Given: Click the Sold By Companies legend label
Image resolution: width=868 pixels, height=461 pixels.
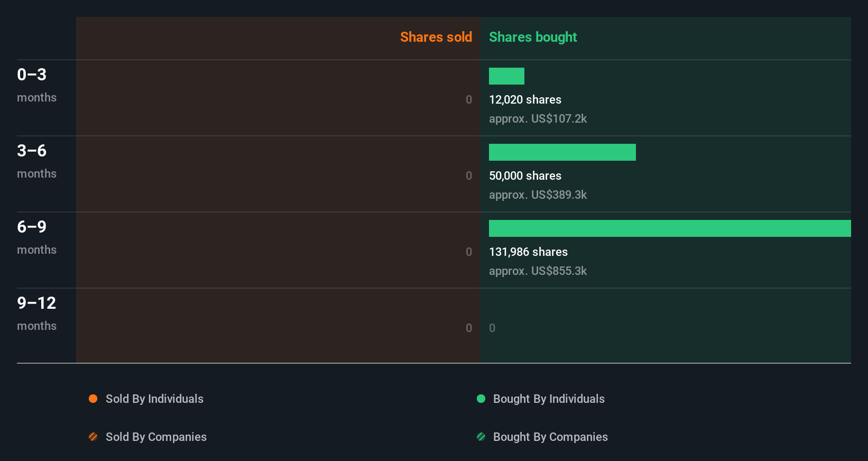Looking at the screenshot, I should pos(156,437).
